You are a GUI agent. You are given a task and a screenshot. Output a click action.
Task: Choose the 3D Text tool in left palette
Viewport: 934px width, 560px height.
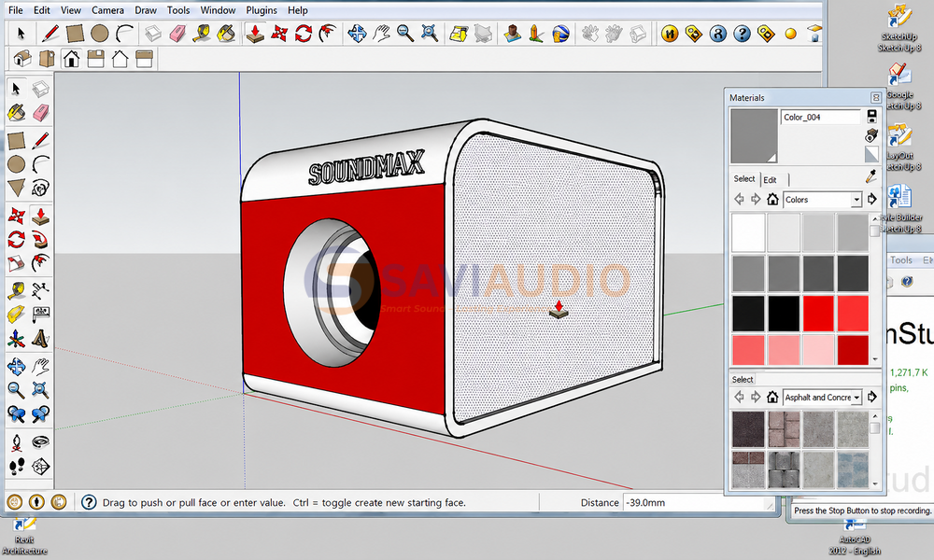pyautogui.click(x=40, y=339)
